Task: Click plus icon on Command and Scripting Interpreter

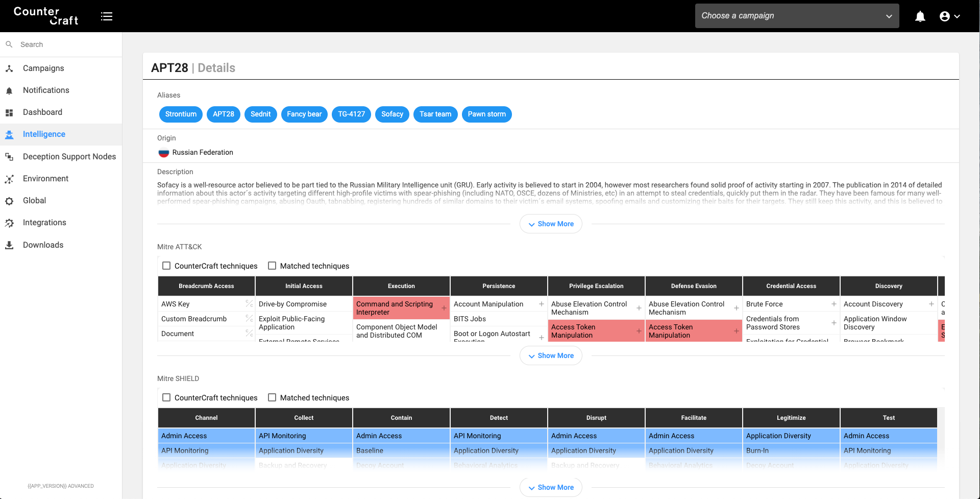Action: click(x=444, y=308)
